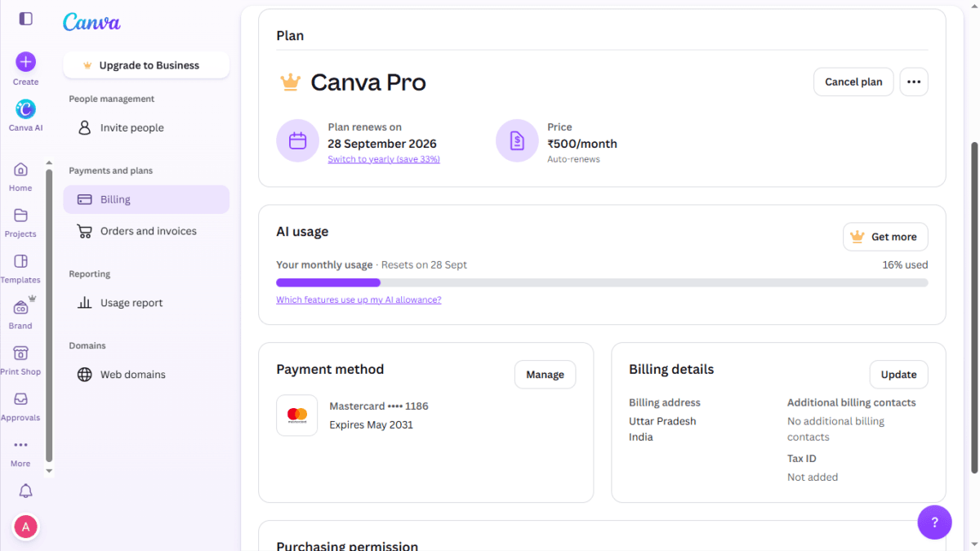Open the Create plus button

pyautogui.click(x=25, y=62)
